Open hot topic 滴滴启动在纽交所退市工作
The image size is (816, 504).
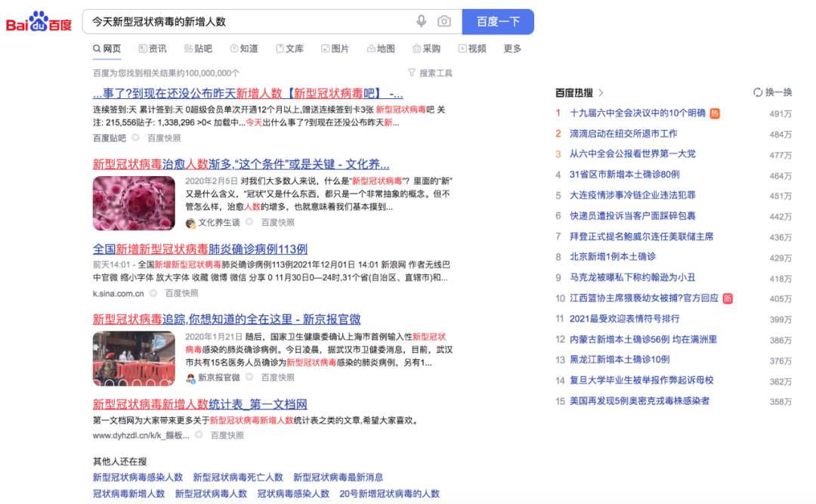[623, 134]
